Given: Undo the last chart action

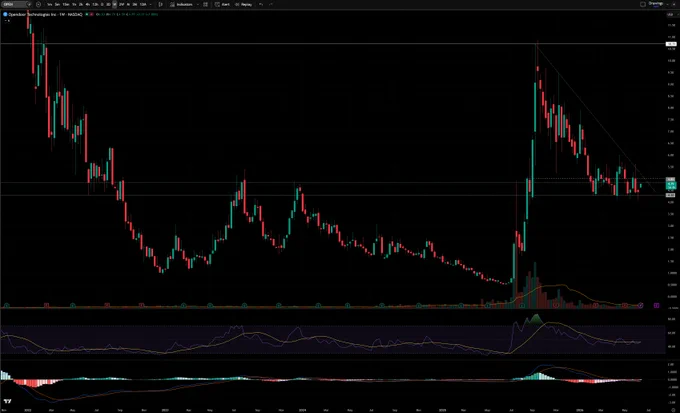Looking at the screenshot, I should point(261,4).
